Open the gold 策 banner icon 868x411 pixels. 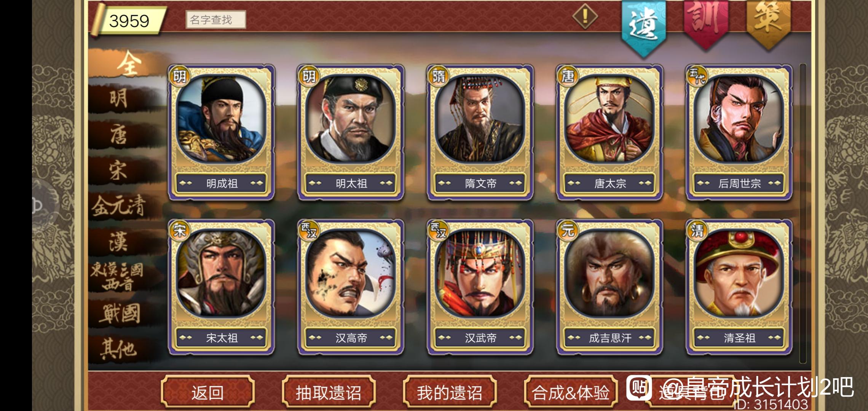769,24
